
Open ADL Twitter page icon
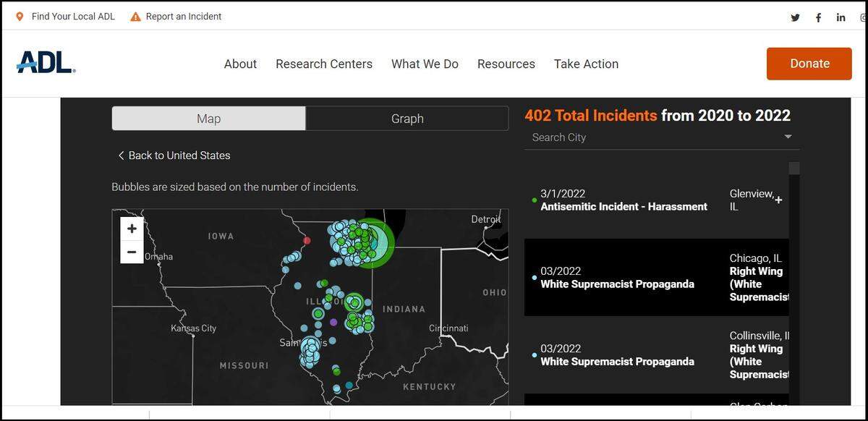tap(795, 17)
